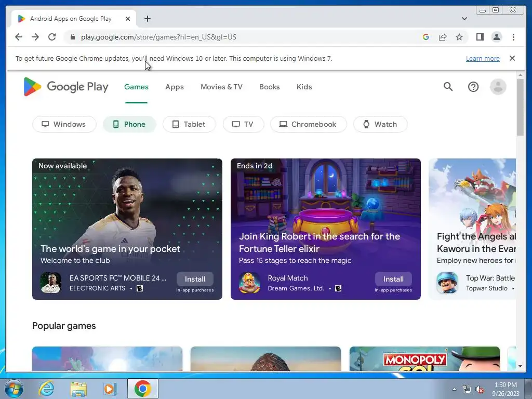Select the Windows device filter chip
This screenshot has height=399, width=532.
tap(64, 124)
